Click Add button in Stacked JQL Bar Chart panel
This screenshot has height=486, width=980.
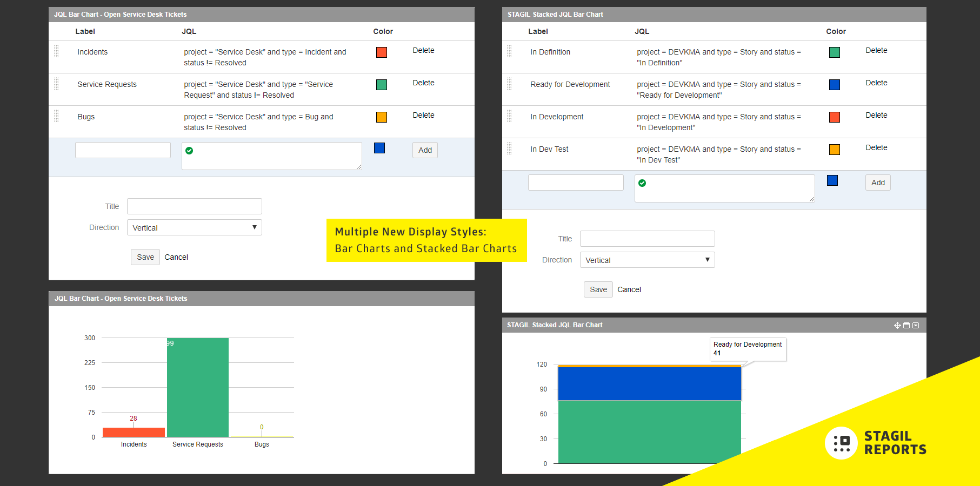pyautogui.click(x=878, y=183)
